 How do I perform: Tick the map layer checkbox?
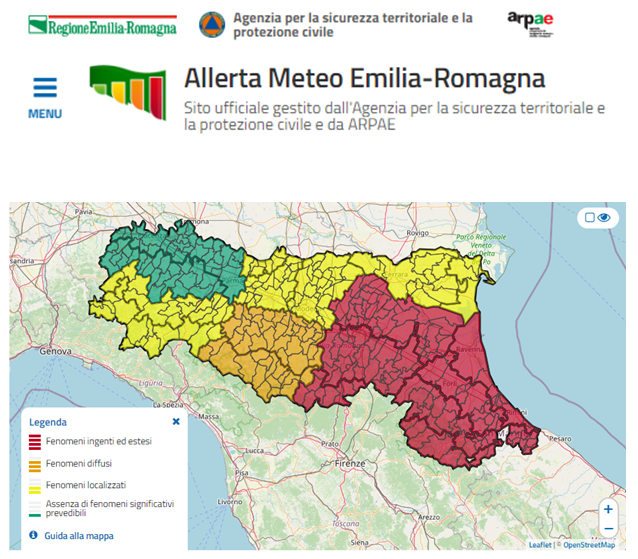[x=590, y=217]
